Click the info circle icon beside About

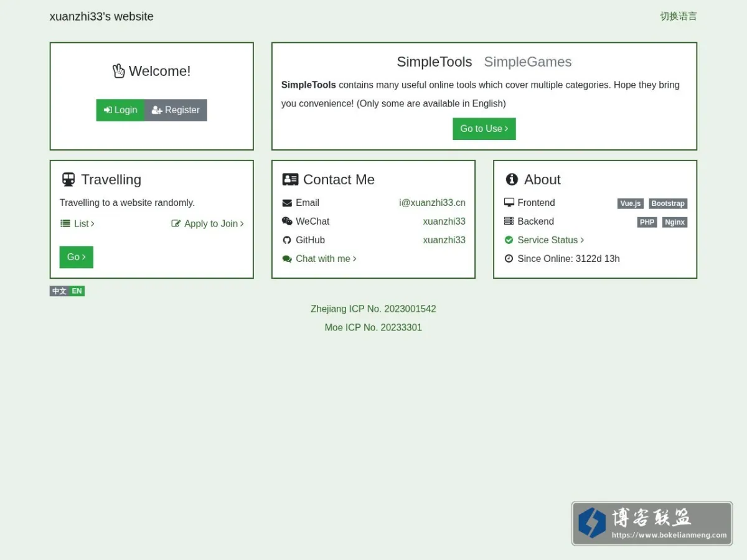pyautogui.click(x=512, y=180)
